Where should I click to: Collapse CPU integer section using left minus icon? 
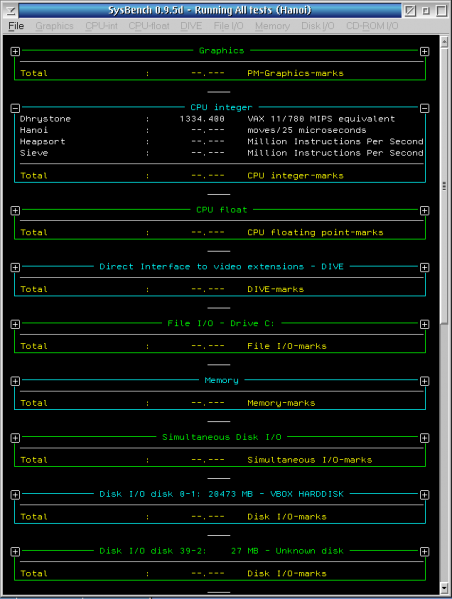coord(15,108)
